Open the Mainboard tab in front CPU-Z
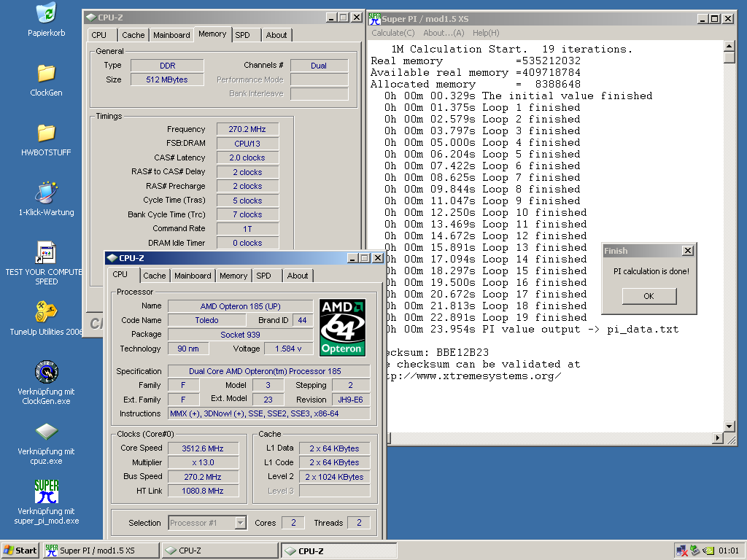Screen dimensions: 747x560 [x=193, y=276]
